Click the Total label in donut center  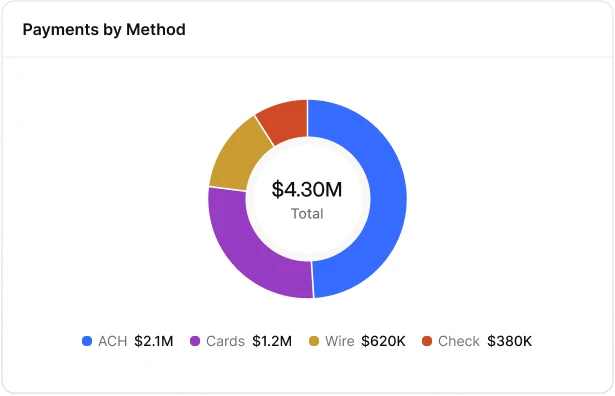307,214
